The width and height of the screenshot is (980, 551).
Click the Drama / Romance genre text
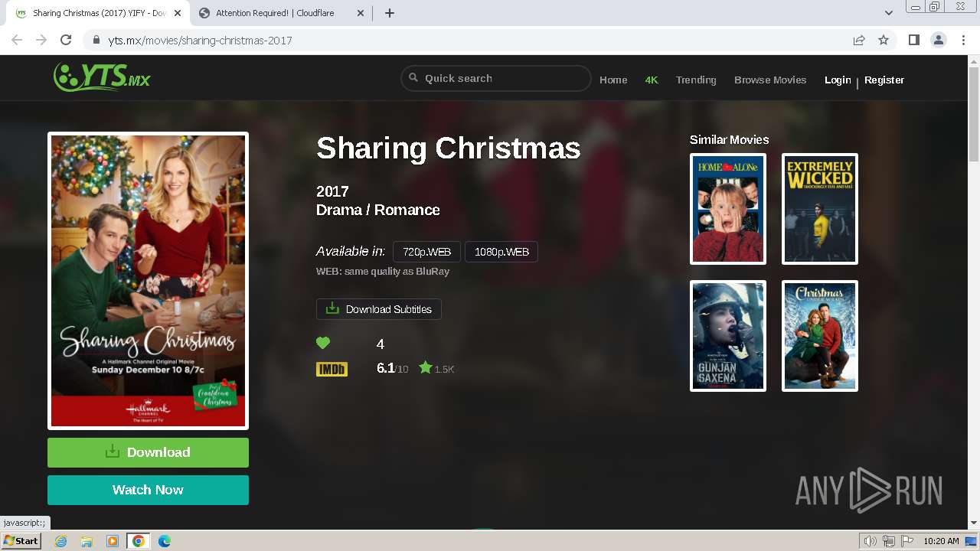[378, 210]
